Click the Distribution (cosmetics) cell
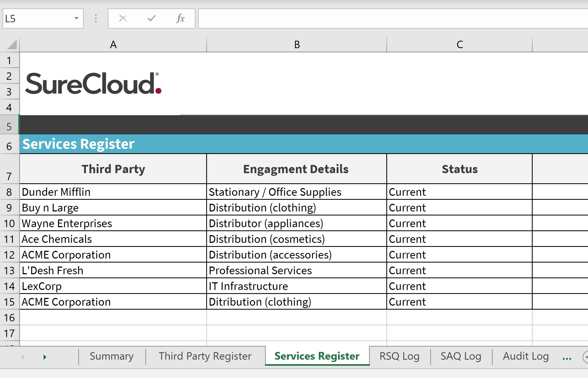Screen dimensions: 588x378 click(x=297, y=239)
